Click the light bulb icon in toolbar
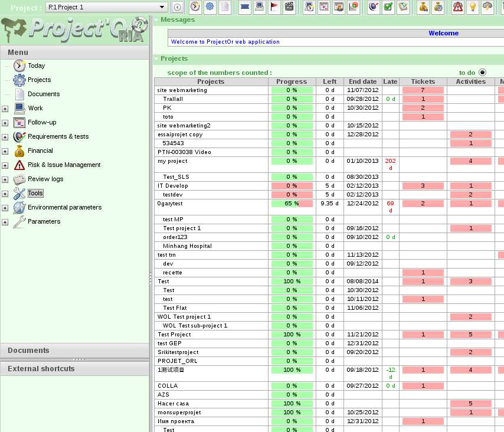Image resolution: width=504 pixels, height=432 pixels. click(472, 7)
